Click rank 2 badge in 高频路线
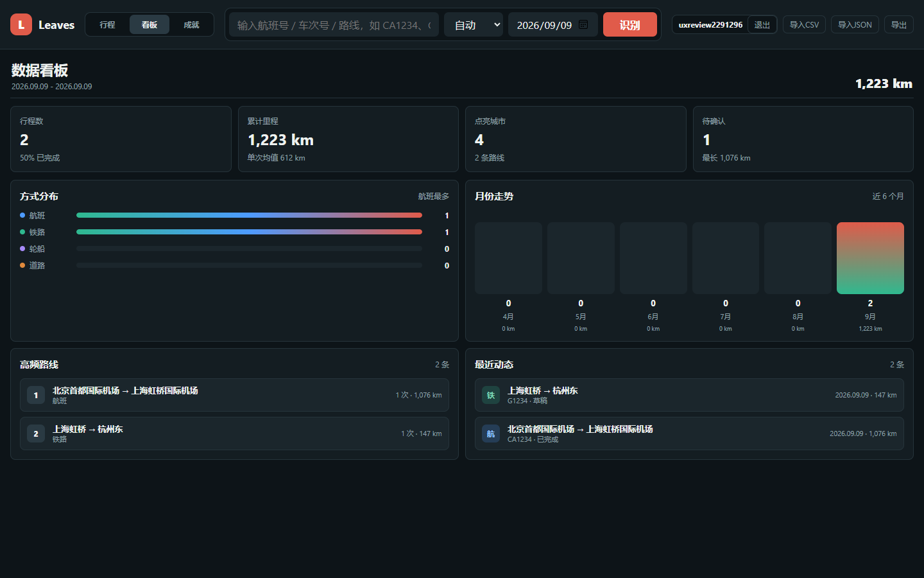 click(36, 433)
